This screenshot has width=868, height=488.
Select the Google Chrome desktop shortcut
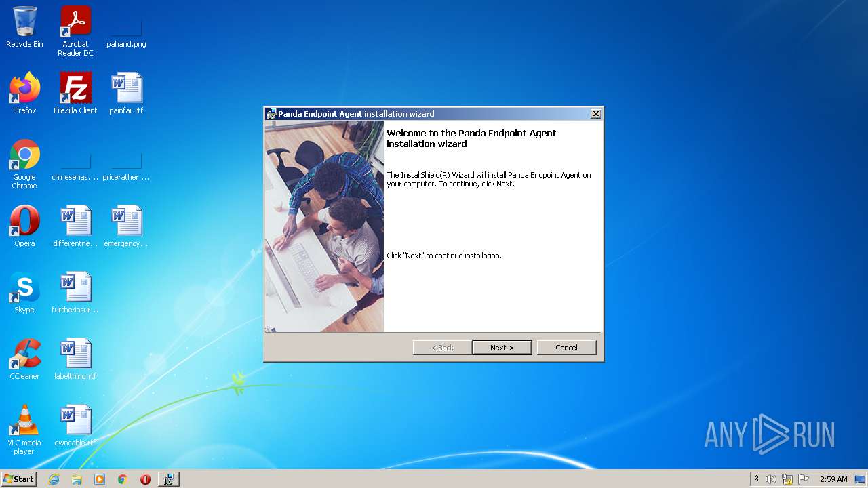[24, 164]
